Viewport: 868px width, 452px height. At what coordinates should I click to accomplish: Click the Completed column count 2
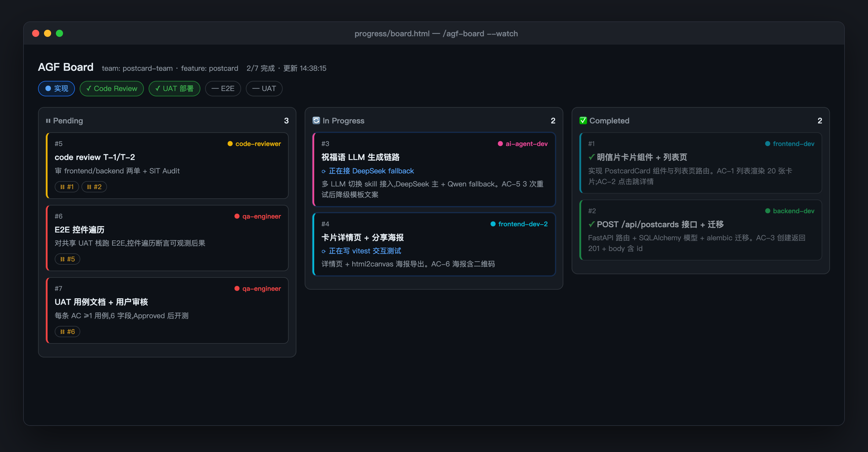pyautogui.click(x=820, y=121)
